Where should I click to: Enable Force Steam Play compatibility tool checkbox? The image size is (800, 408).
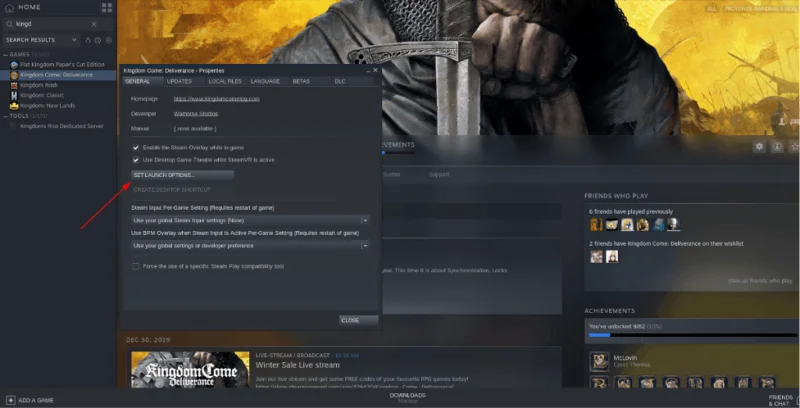(x=136, y=266)
